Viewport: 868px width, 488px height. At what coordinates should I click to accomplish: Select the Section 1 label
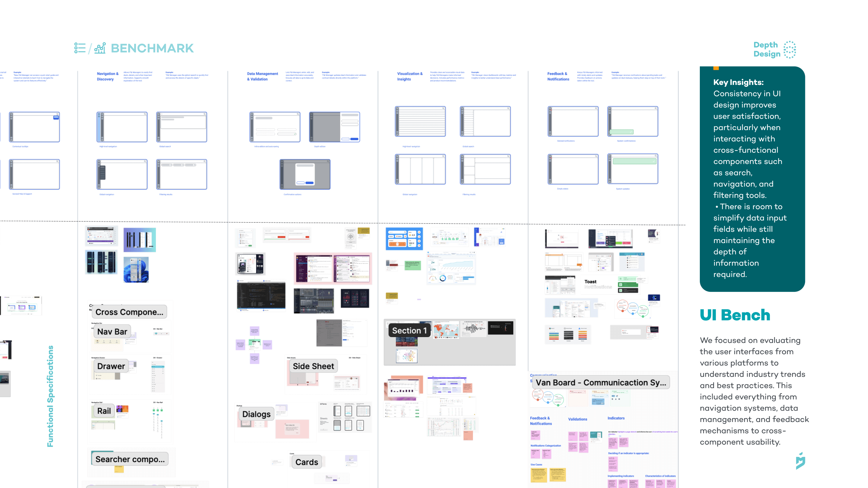(x=409, y=330)
